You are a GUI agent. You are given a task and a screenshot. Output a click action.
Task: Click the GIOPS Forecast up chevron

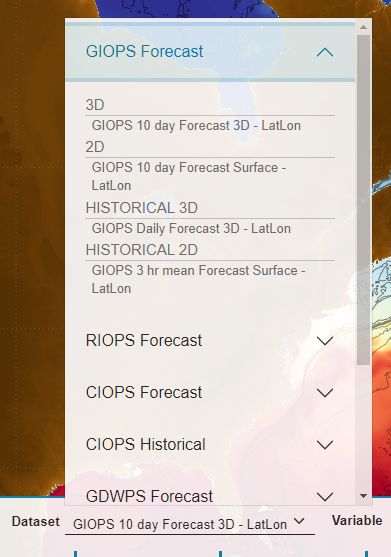pyautogui.click(x=325, y=53)
